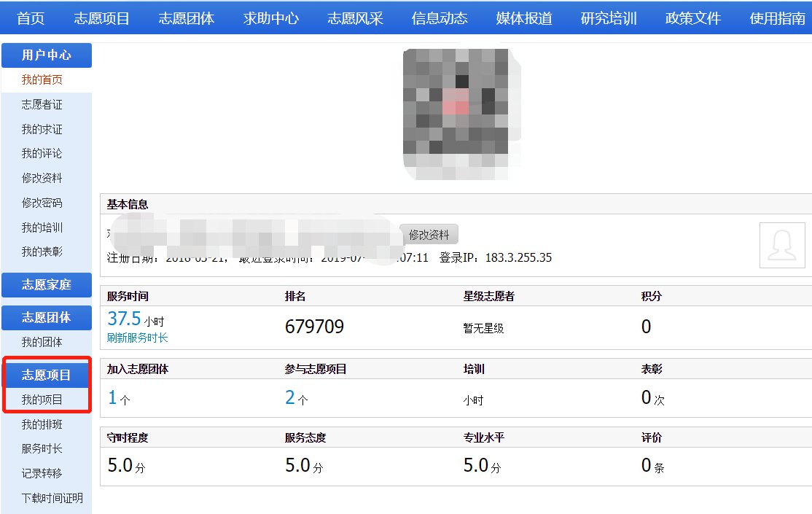Expand the 志愿团体 sidebar section header

(47, 317)
